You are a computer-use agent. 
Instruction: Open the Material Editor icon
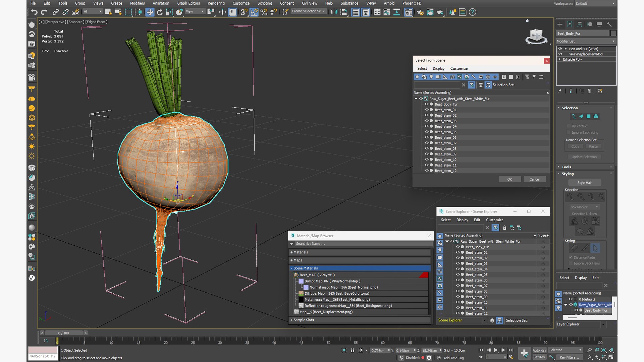coord(409,12)
